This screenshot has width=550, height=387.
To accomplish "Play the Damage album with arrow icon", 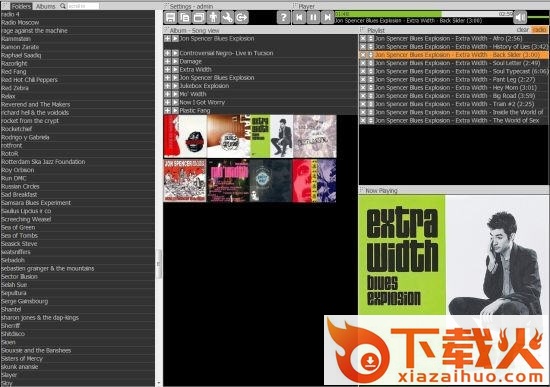I will tap(175, 61).
